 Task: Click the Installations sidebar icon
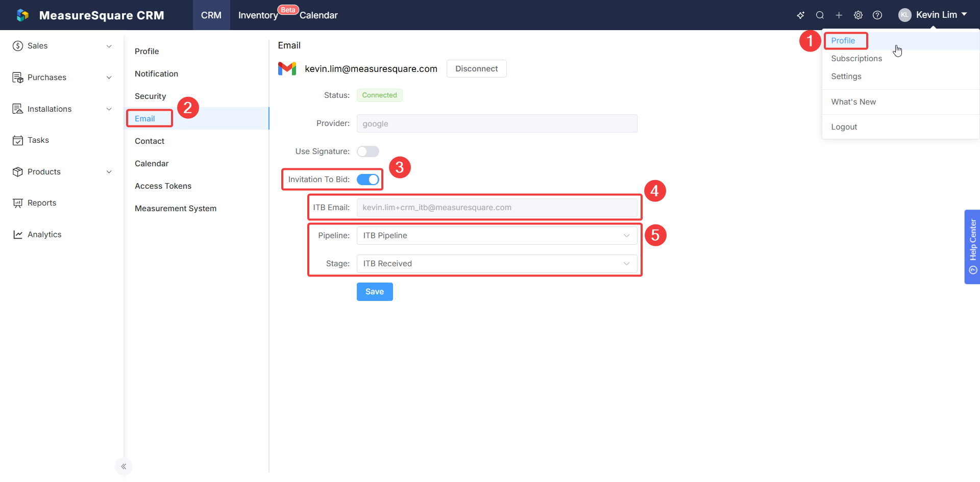pyautogui.click(x=18, y=109)
